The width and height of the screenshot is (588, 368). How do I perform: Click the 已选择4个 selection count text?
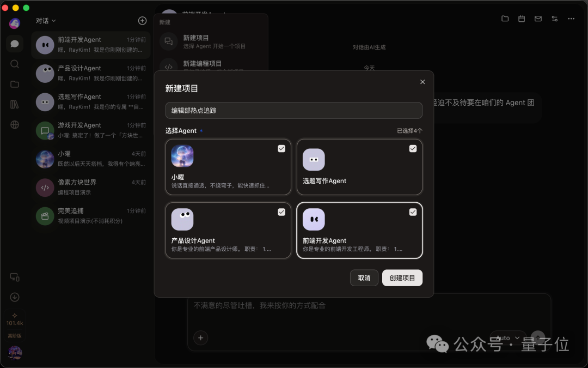[x=409, y=131]
